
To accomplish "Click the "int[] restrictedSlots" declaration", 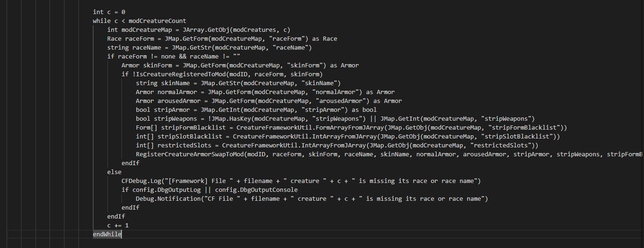I will (x=337, y=145).
